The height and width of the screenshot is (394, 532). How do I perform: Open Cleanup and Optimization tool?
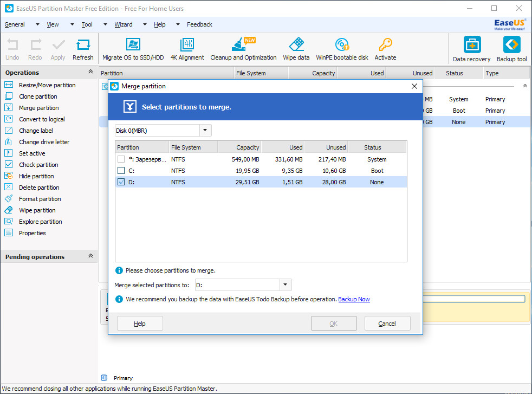[x=243, y=49]
